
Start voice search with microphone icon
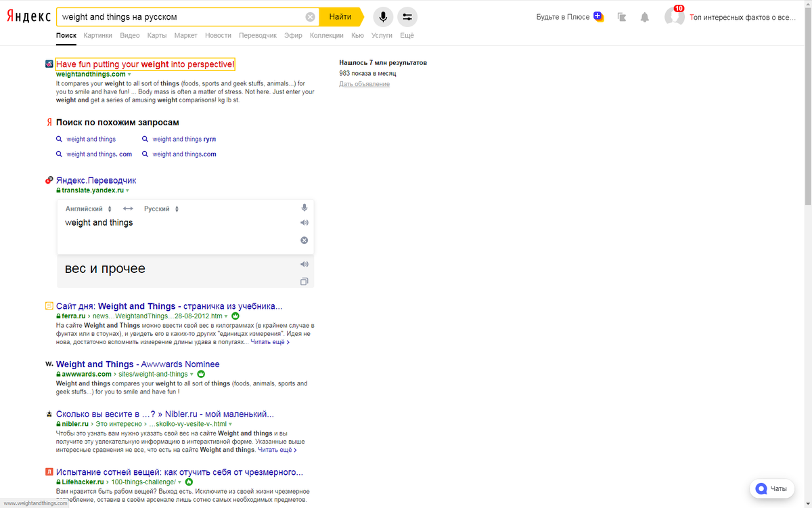click(x=384, y=17)
